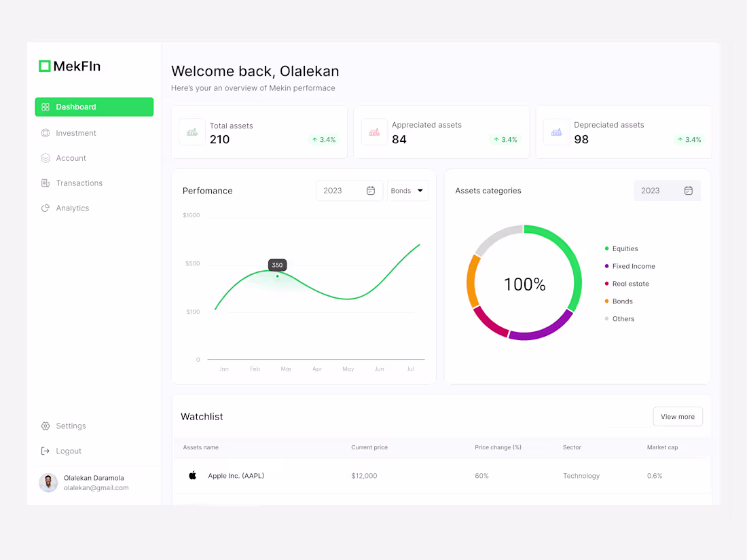Open the 2023 picker in Assets categories

click(667, 190)
